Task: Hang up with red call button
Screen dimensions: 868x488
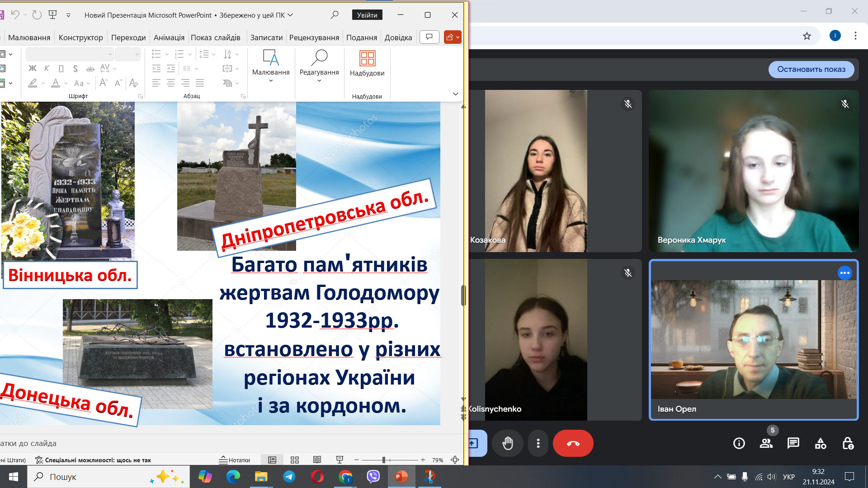Action: (x=573, y=443)
